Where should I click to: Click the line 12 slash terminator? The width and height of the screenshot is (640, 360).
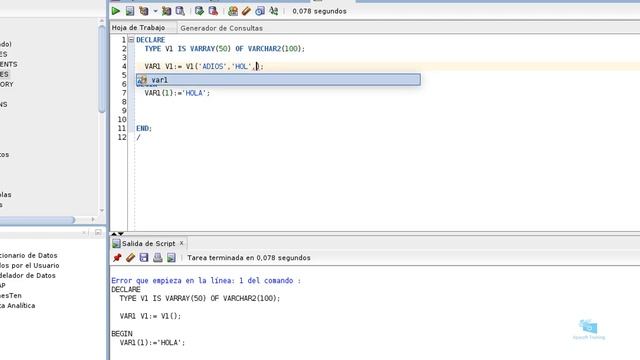coord(138,137)
